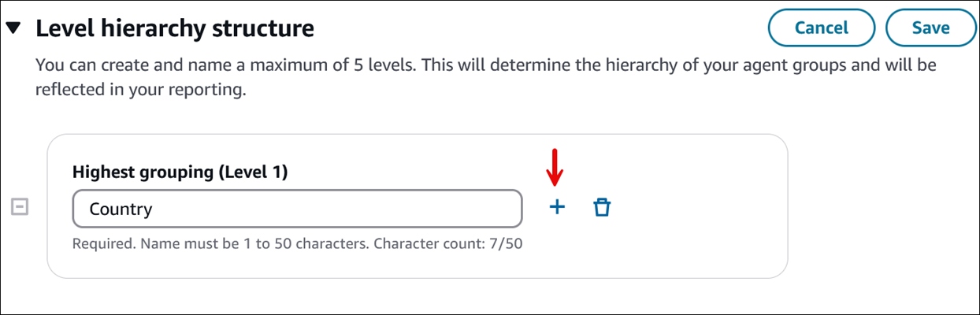Collapse the Level hierarchy structure section triangle
Screen dimensions: 980x315
13,28
